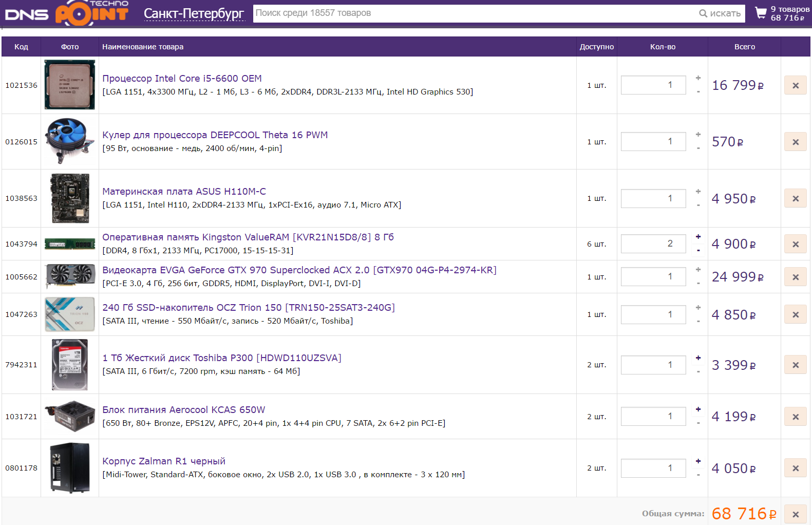Increase quantity of DEEPCOOL Theta cooler
The width and height of the screenshot is (812, 525).
[x=698, y=135]
